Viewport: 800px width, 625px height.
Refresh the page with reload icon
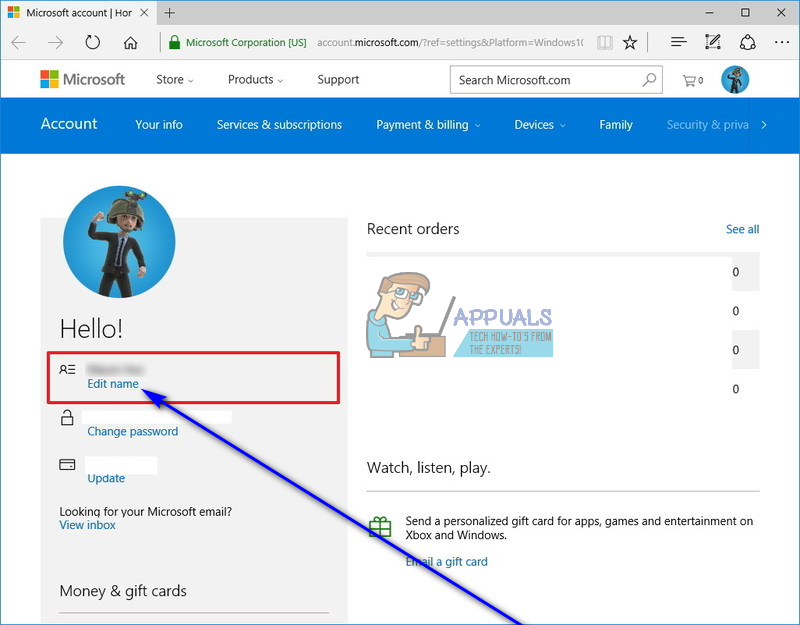click(x=92, y=42)
